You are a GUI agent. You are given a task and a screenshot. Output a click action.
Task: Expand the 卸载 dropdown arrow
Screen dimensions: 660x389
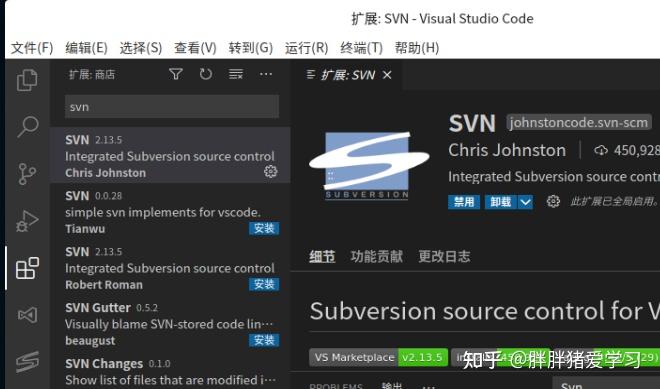click(x=525, y=202)
